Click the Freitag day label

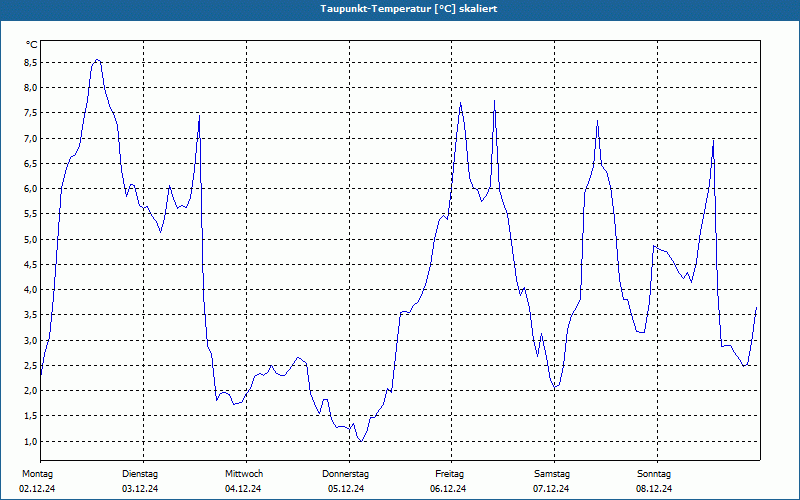(x=449, y=474)
